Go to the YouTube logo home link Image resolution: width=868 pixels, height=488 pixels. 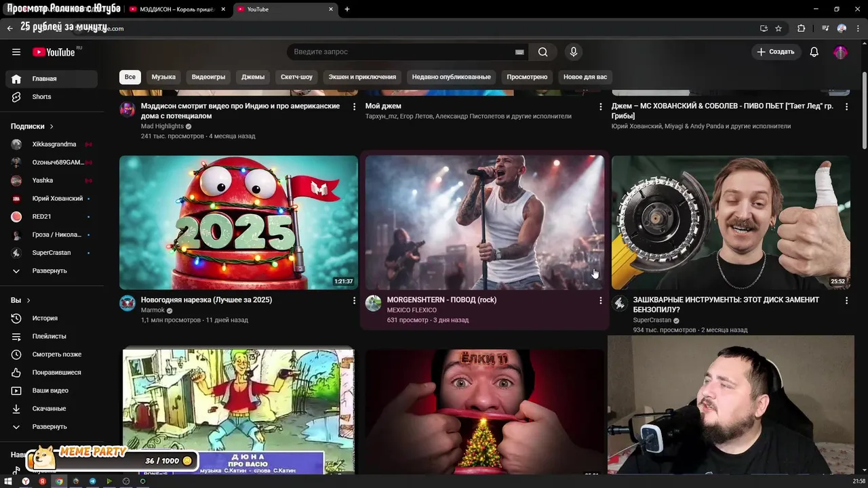pyautogui.click(x=55, y=52)
